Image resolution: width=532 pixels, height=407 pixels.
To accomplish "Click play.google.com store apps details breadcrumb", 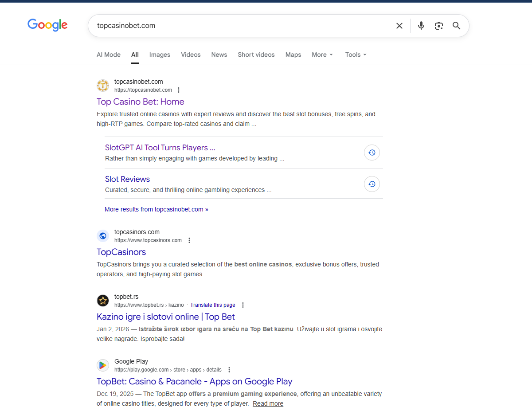I will (x=168, y=370).
